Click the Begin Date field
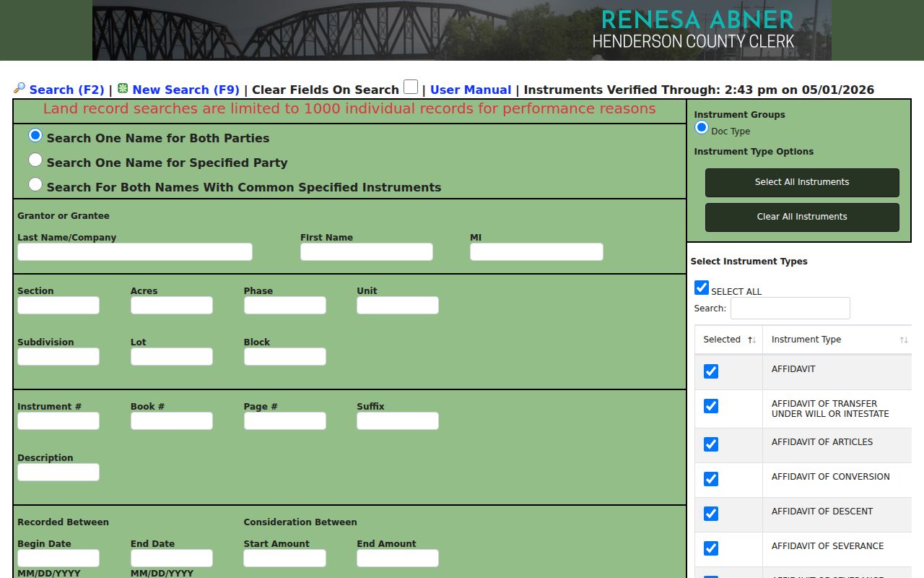 [x=58, y=558]
